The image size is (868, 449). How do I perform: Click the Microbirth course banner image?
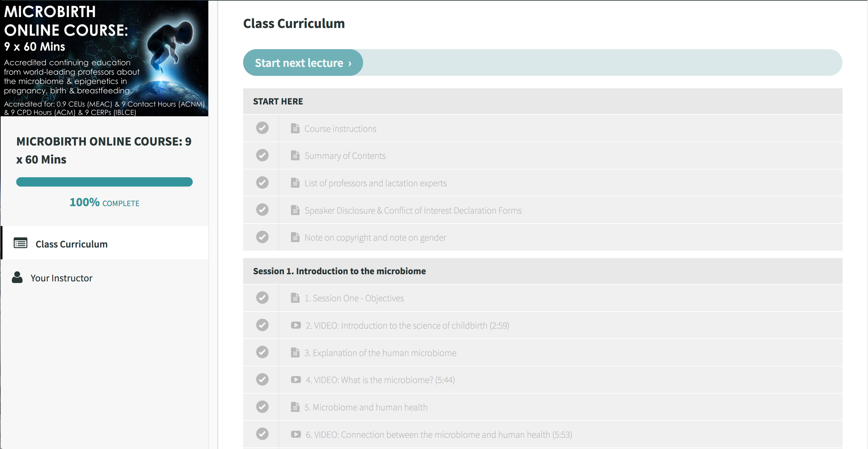point(104,58)
